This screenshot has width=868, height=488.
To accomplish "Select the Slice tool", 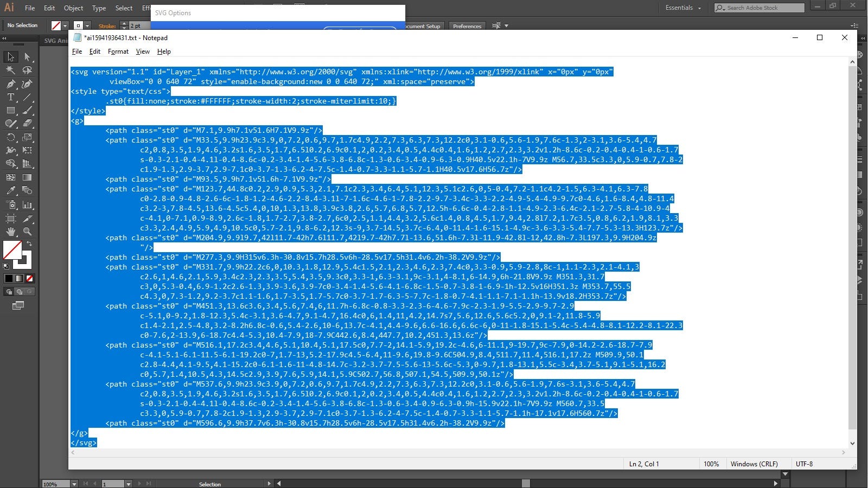I will coord(27,219).
